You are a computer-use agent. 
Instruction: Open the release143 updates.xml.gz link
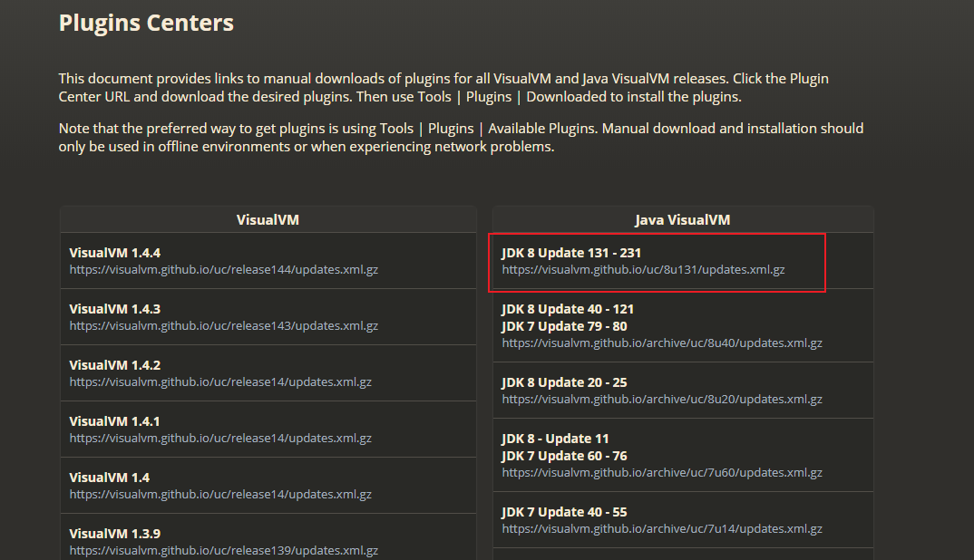pyautogui.click(x=224, y=326)
